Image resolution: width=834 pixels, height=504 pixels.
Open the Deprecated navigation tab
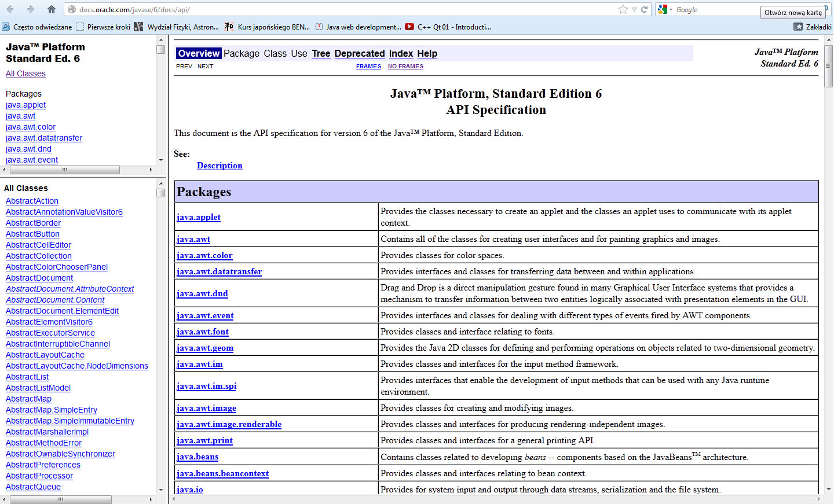(x=360, y=53)
